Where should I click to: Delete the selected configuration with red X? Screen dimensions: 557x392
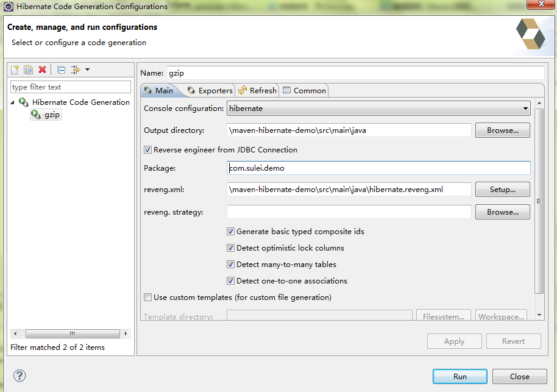click(43, 69)
